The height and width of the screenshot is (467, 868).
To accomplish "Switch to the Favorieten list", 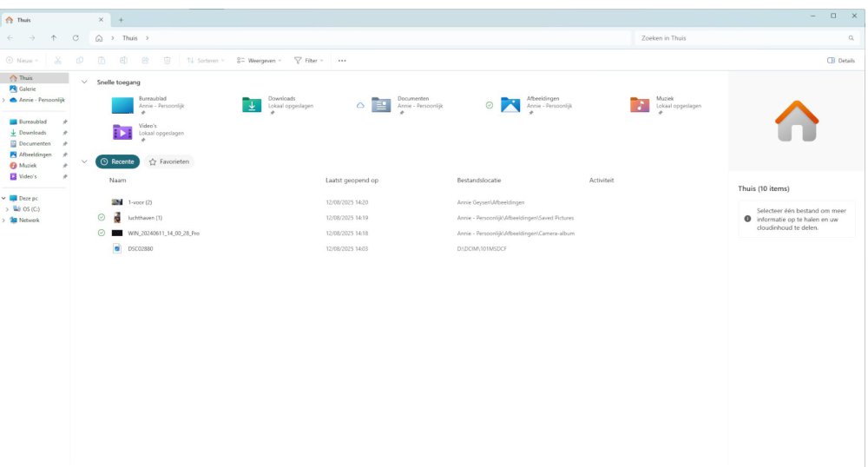I will pos(169,161).
